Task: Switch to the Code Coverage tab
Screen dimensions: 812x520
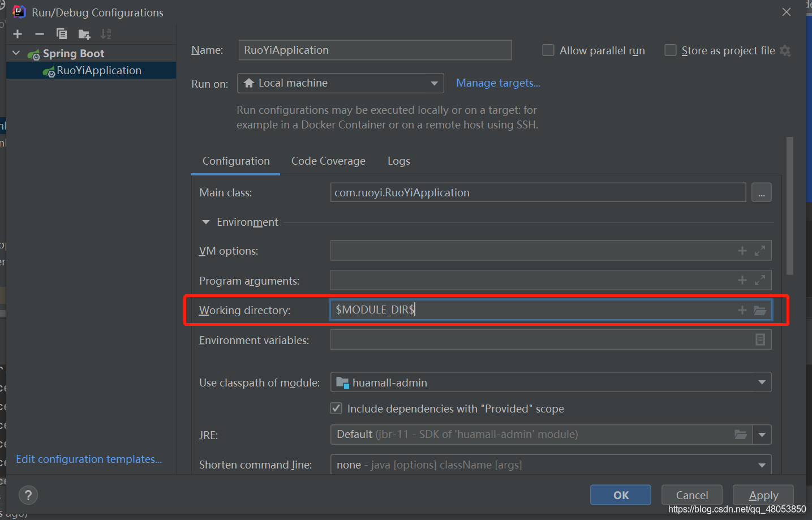Action: click(328, 161)
